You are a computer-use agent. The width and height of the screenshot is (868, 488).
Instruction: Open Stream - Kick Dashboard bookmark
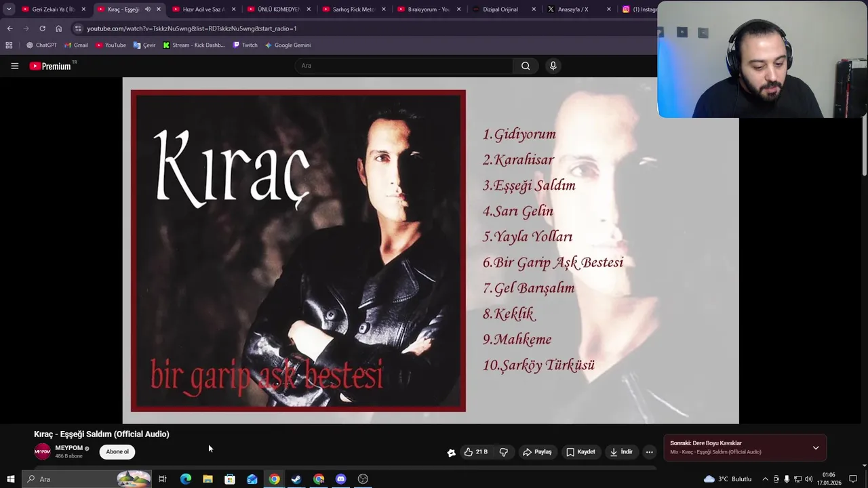pos(193,45)
